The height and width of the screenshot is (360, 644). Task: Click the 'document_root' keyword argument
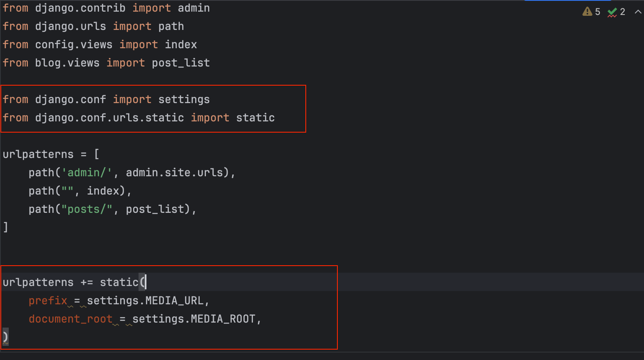click(x=71, y=319)
